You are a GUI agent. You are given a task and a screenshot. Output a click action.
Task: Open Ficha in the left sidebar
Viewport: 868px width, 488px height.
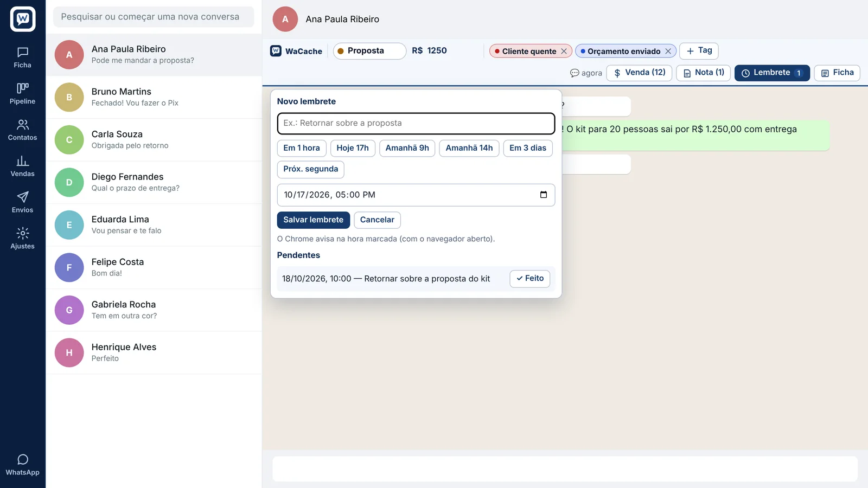[x=22, y=57]
